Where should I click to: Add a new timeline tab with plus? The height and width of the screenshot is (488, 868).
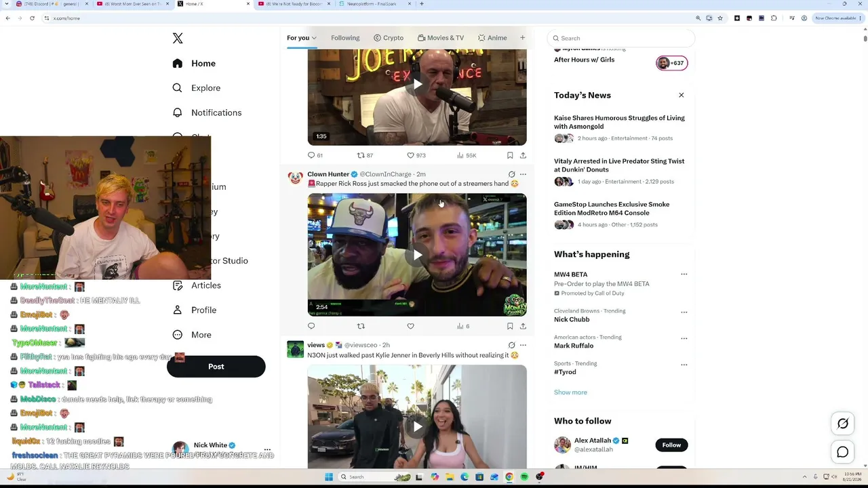(x=522, y=38)
